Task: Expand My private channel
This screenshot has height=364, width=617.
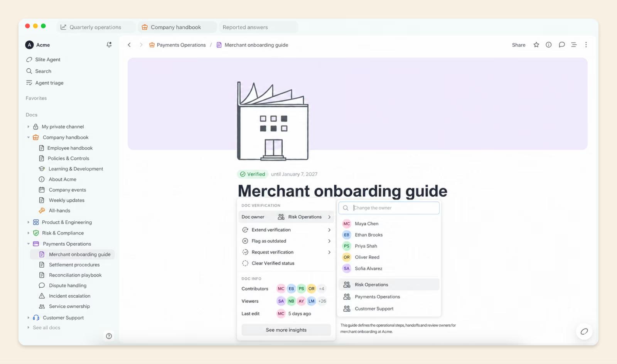Action: pos(28,126)
